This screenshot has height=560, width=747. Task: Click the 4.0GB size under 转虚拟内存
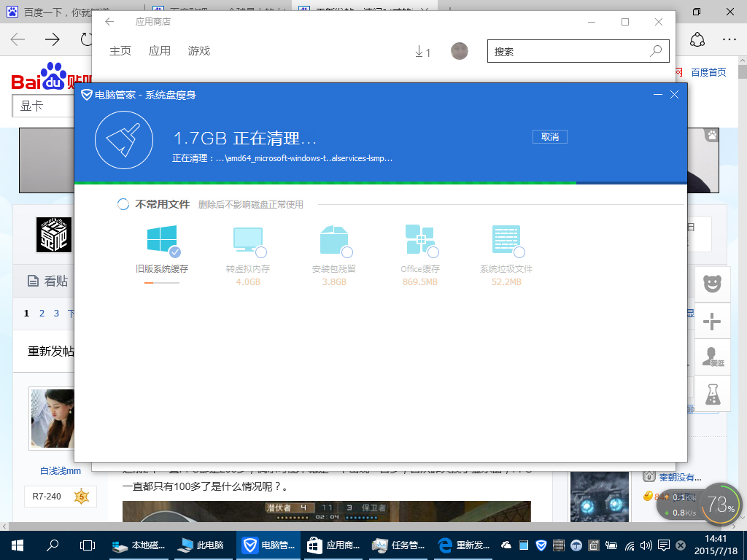point(248,282)
